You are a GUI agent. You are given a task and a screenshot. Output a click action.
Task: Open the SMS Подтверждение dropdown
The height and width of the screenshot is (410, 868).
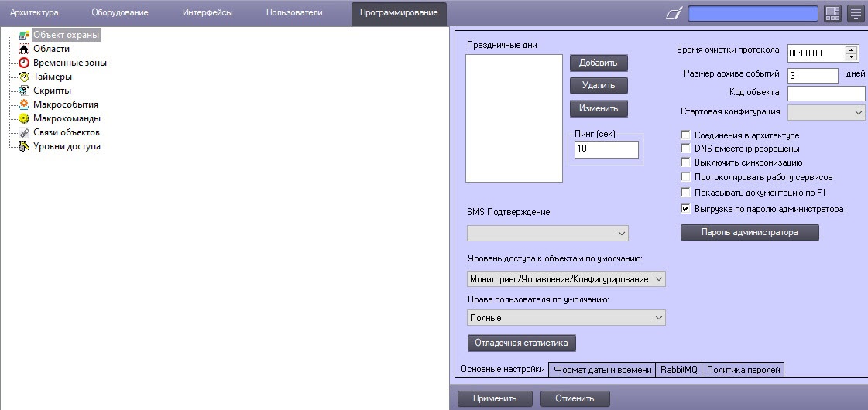click(x=547, y=233)
